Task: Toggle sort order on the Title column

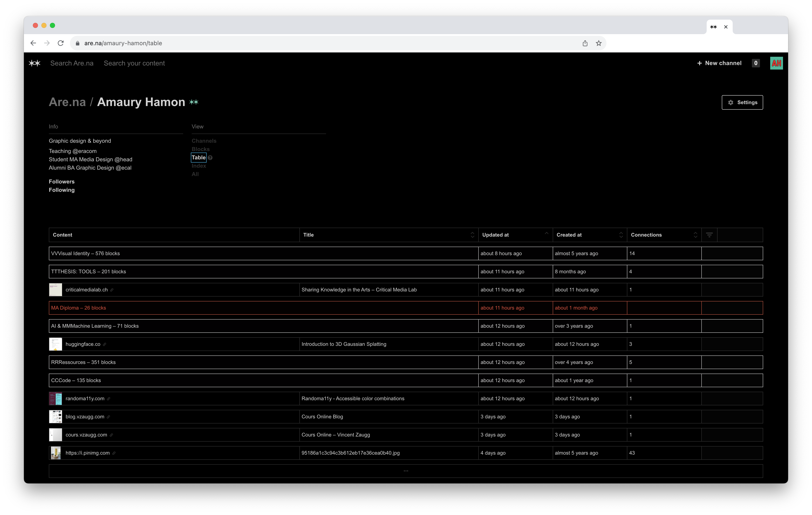Action: [472, 235]
